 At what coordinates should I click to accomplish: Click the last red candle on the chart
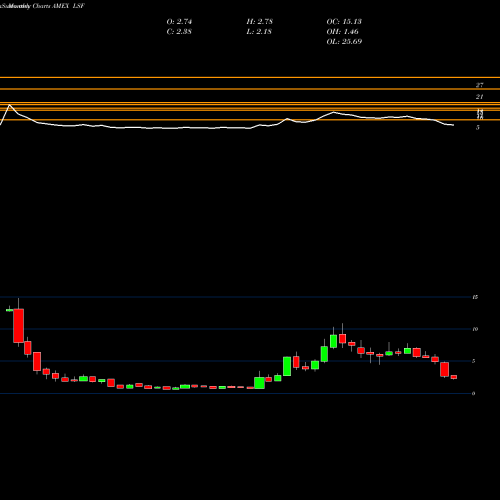454,377
